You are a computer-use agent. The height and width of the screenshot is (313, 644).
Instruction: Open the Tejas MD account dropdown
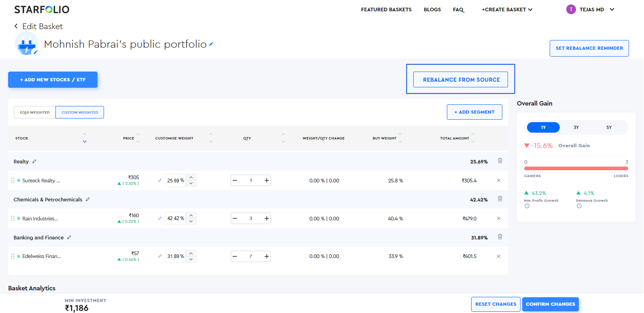click(612, 9)
